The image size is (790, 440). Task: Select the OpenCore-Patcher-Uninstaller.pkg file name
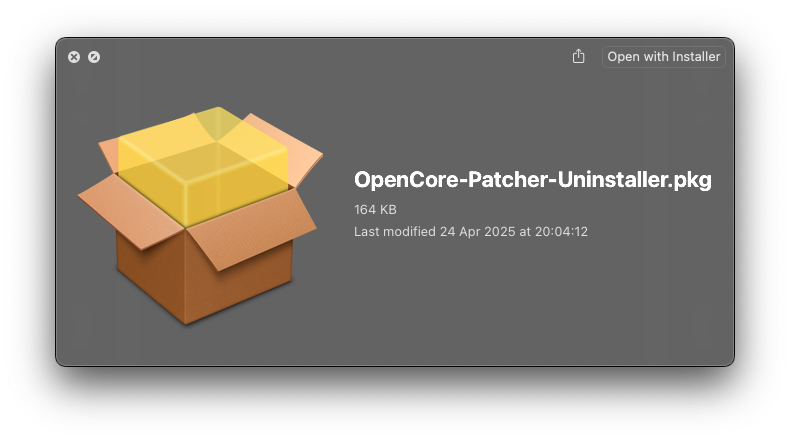coord(532,180)
